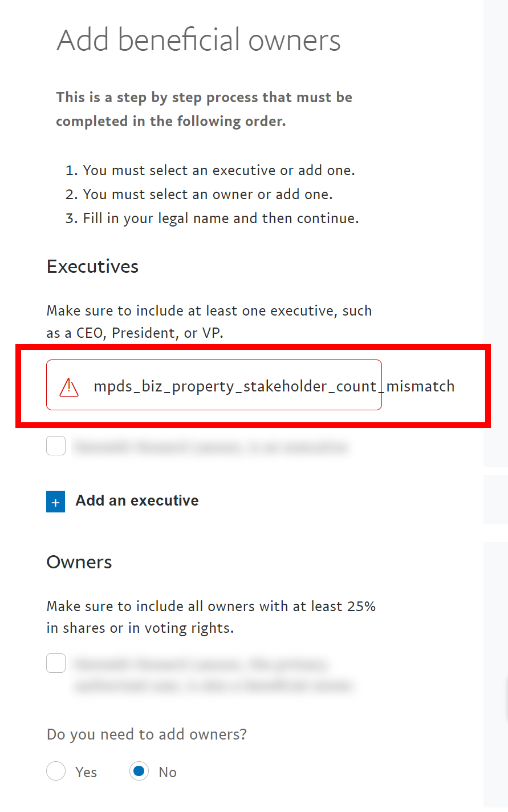The height and width of the screenshot is (812, 508).
Task: Select the No radio button
Action: (x=139, y=771)
